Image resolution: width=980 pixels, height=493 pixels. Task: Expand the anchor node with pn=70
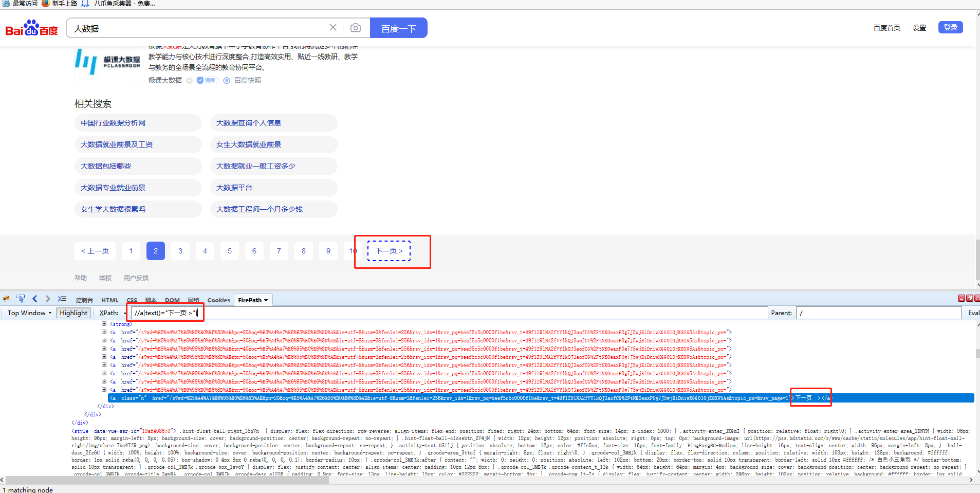pyautogui.click(x=104, y=373)
